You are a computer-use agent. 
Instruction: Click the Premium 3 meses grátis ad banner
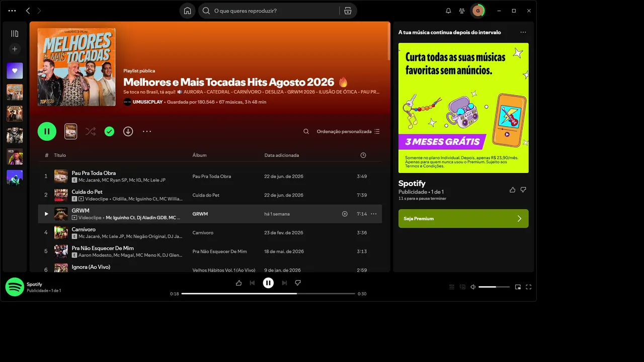pyautogui.click(x=463, y=108)
